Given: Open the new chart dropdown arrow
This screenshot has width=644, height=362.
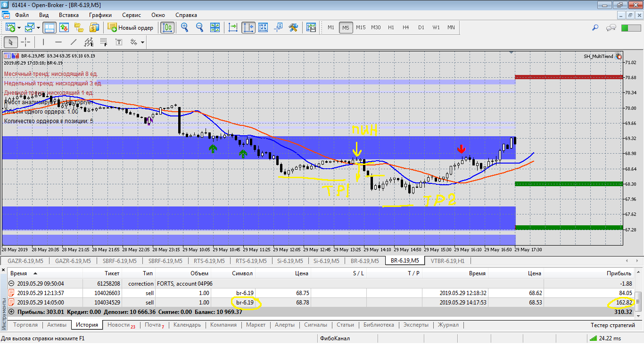Looking at the screenshot, I should coord(19,27).
